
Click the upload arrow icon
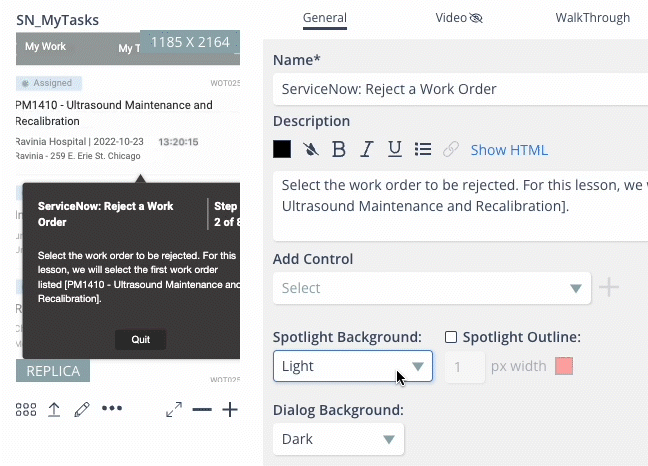(x=54, y=409)
